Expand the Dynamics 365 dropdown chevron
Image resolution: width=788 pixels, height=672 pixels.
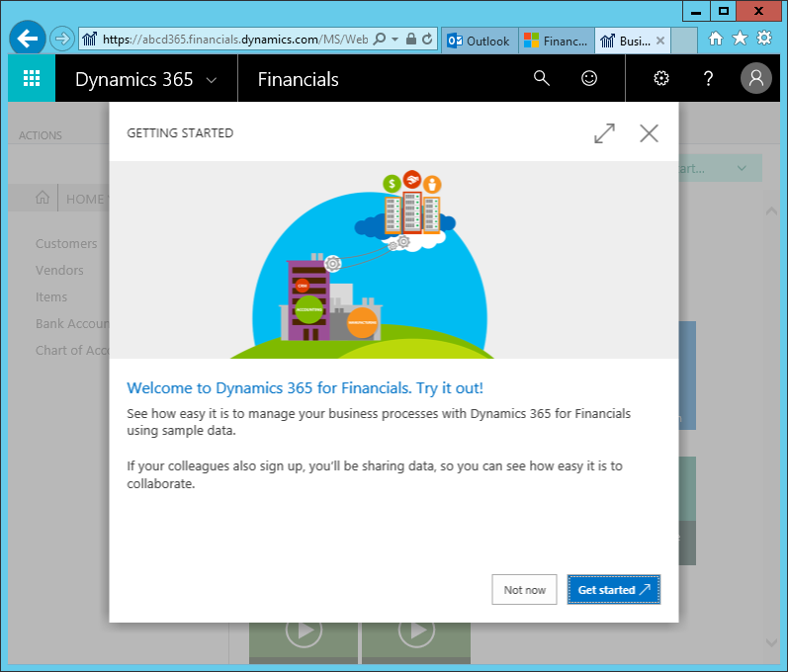[212, 80]
